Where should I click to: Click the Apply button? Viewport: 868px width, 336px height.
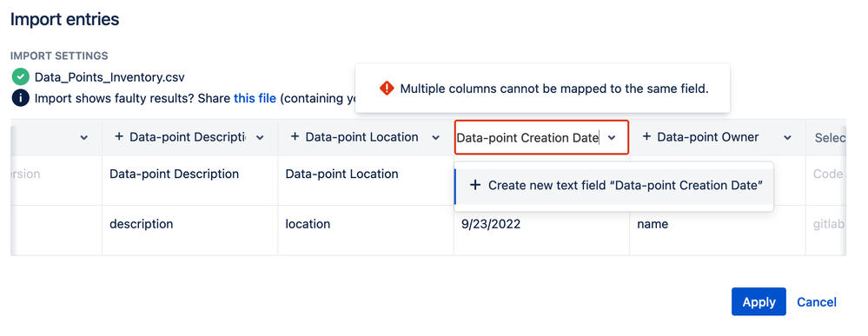759,301
